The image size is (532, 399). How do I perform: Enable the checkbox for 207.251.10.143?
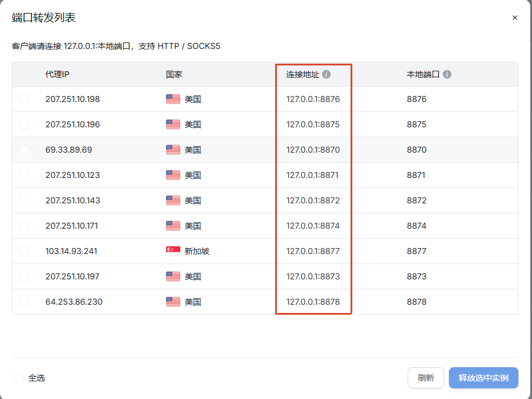tap(24, 200)
